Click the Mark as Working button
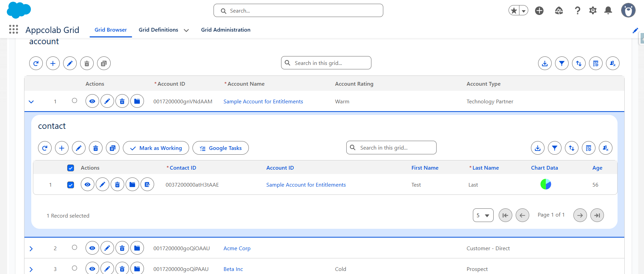Screen dimensions: 644x274 tap(156, 148)
